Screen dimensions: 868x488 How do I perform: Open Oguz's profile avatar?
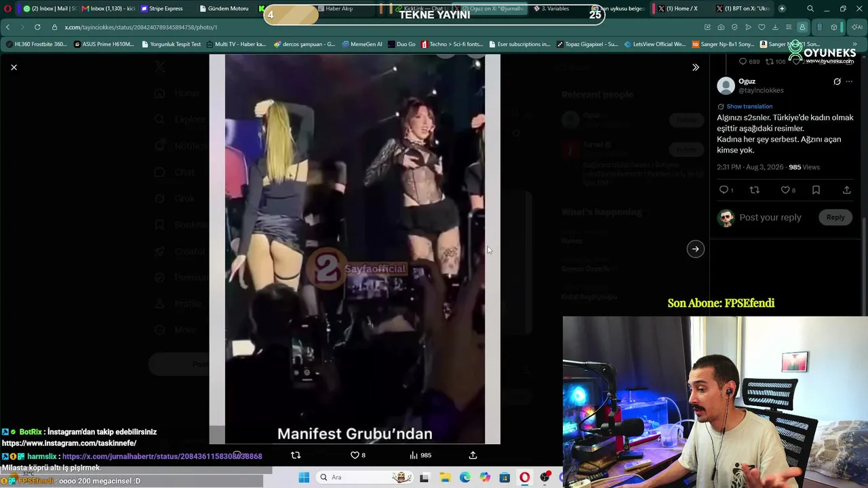(726, 85)
